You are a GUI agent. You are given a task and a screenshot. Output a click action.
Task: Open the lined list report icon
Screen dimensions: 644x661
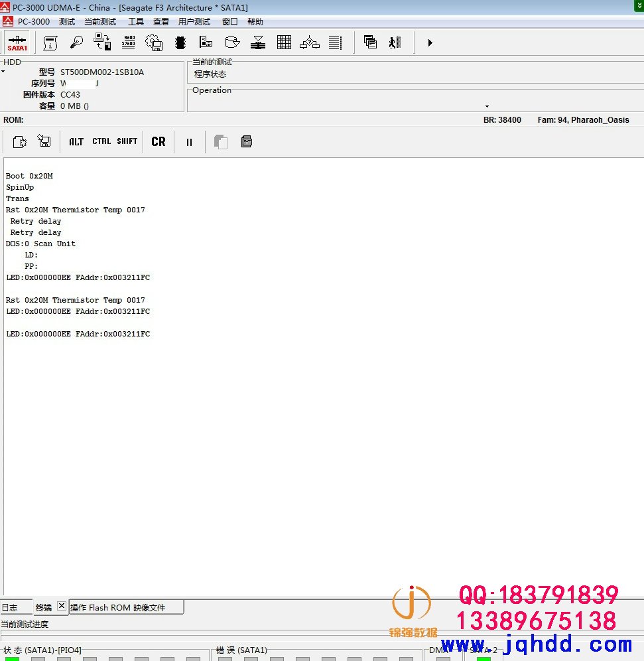pos(336,42)
